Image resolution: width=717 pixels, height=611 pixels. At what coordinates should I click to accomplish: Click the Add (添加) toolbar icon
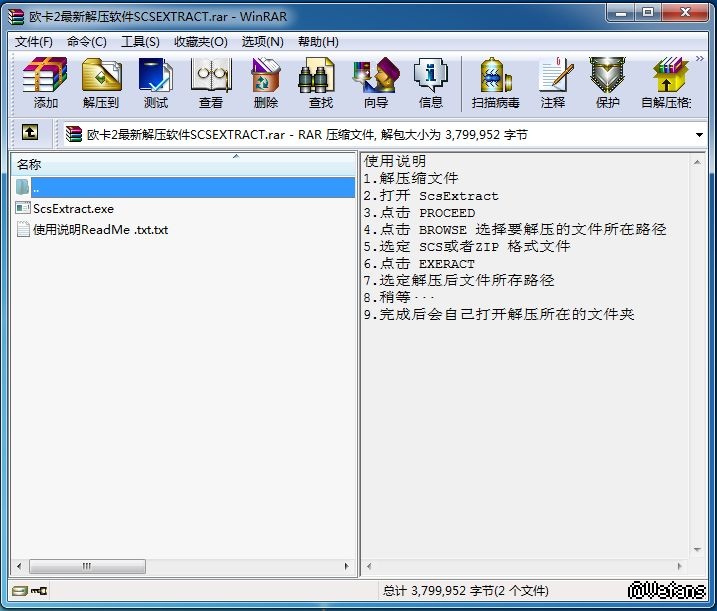coord(45,83)
